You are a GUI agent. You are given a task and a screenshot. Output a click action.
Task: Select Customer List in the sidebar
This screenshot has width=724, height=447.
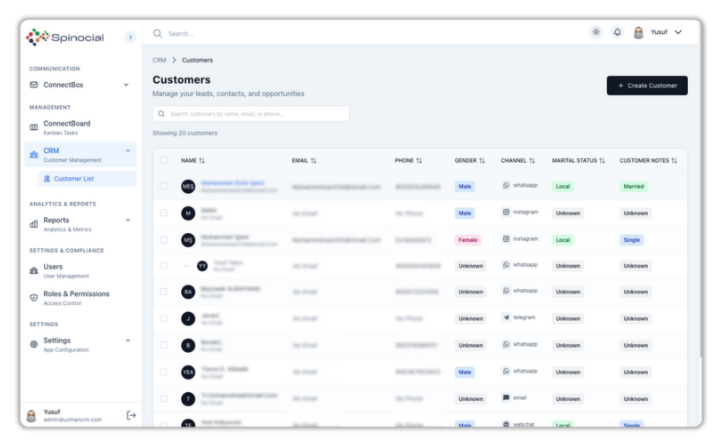point(80,179)
